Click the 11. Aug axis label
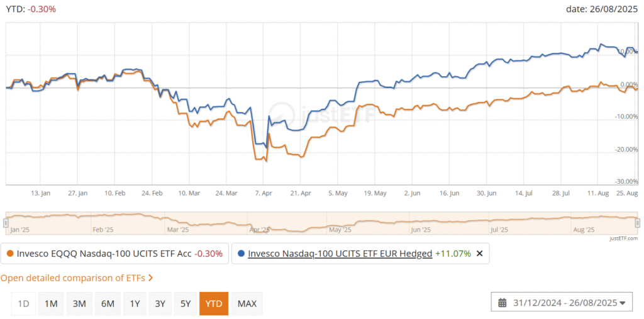The width and height of the screenshot is (644, 319). (x=598, y=193)
